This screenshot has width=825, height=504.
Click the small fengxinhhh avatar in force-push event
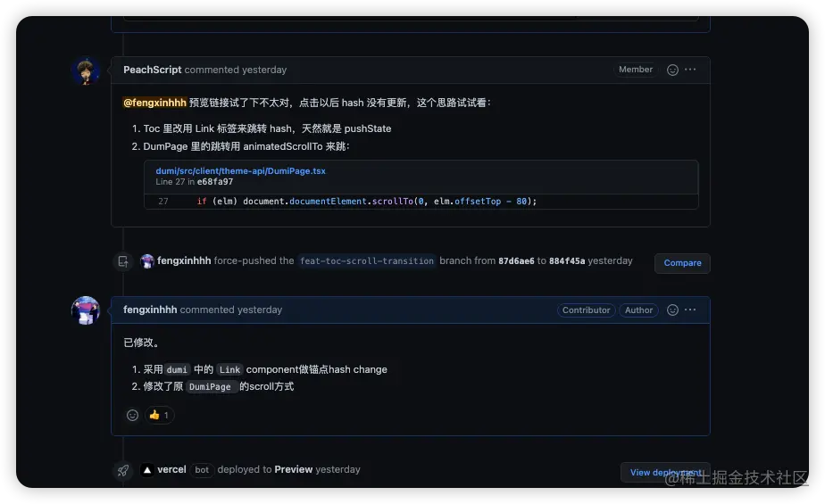147,261
